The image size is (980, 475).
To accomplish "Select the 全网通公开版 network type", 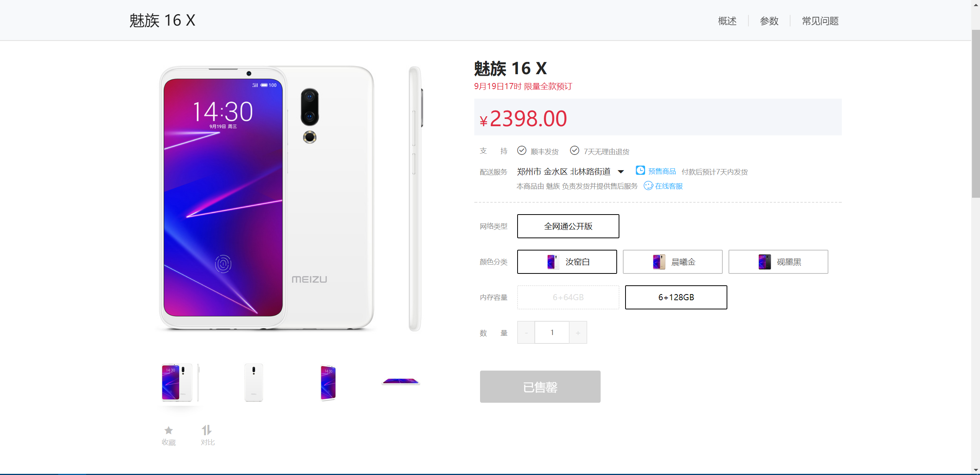I will [x=568, y=226].
